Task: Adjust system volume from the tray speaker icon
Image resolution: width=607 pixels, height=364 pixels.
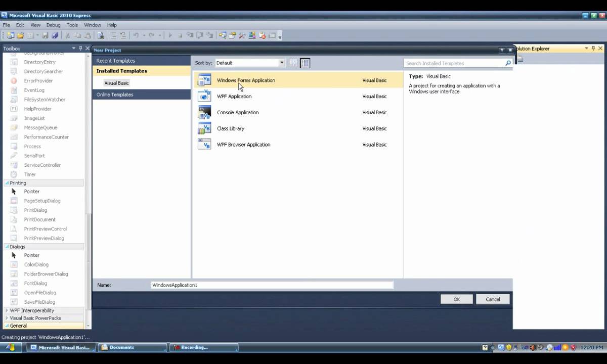Action: click(x=533, y=347)
